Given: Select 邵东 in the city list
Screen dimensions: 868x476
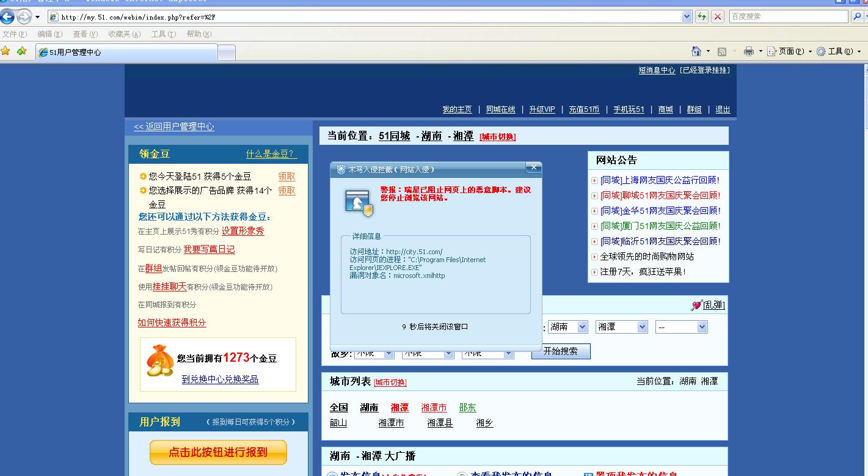Looking at the screenshot, I should (x=467, y=408).
